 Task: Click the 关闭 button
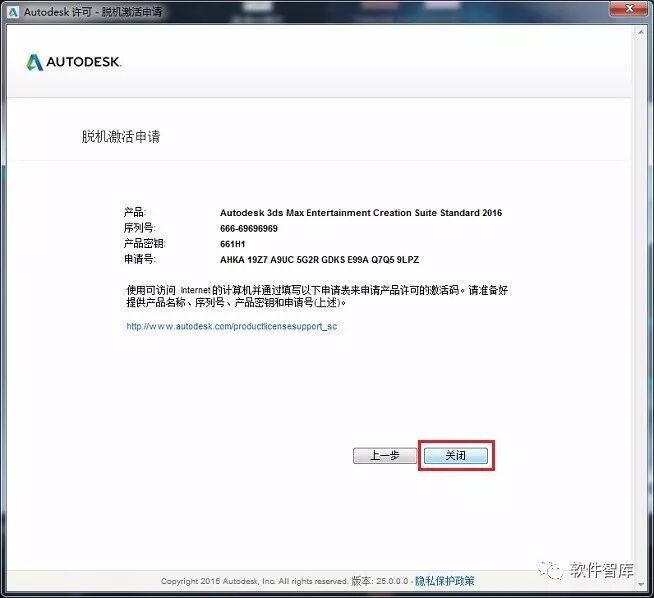click(x=456, y=455)
